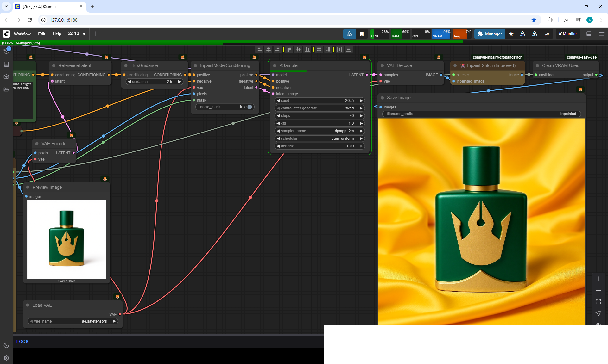Increase the denoise value with right arrow
The width and height of the screenshot is (608, 364).
tap(361, 146)
